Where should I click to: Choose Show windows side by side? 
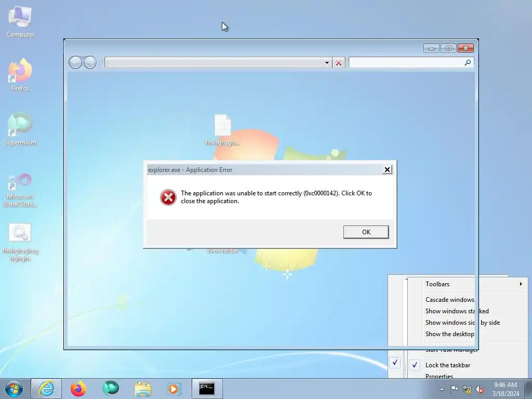click(468, 323)
